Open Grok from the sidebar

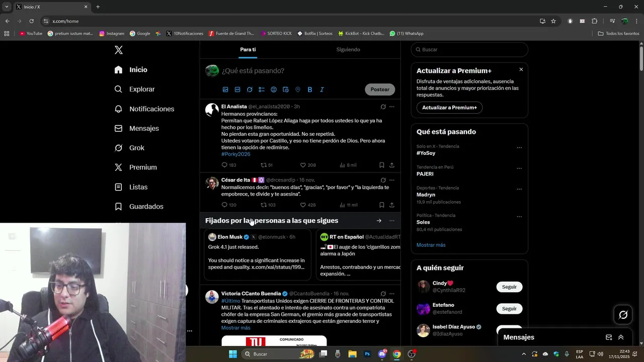pos(129,148)
